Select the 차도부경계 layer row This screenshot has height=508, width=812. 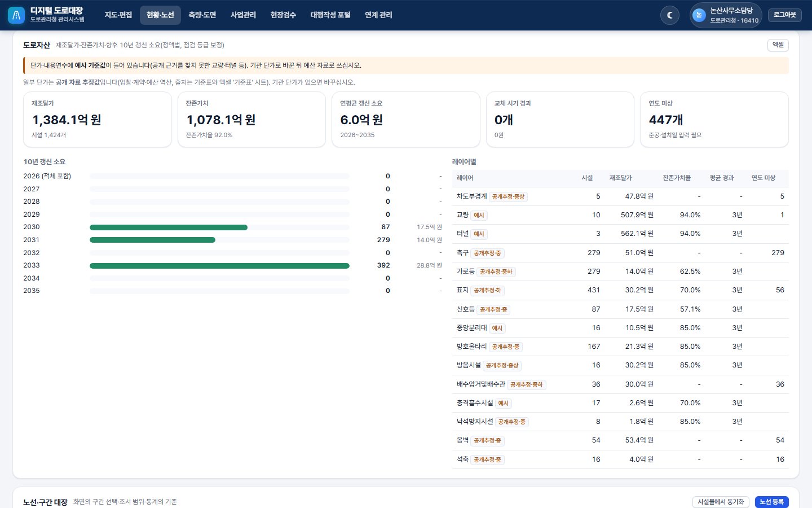pyautogui.click(x=620, y=196)
